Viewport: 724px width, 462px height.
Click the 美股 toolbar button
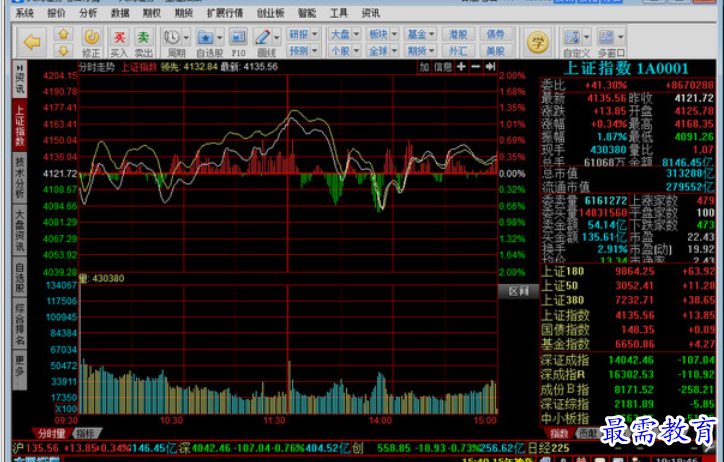point(495,50)
